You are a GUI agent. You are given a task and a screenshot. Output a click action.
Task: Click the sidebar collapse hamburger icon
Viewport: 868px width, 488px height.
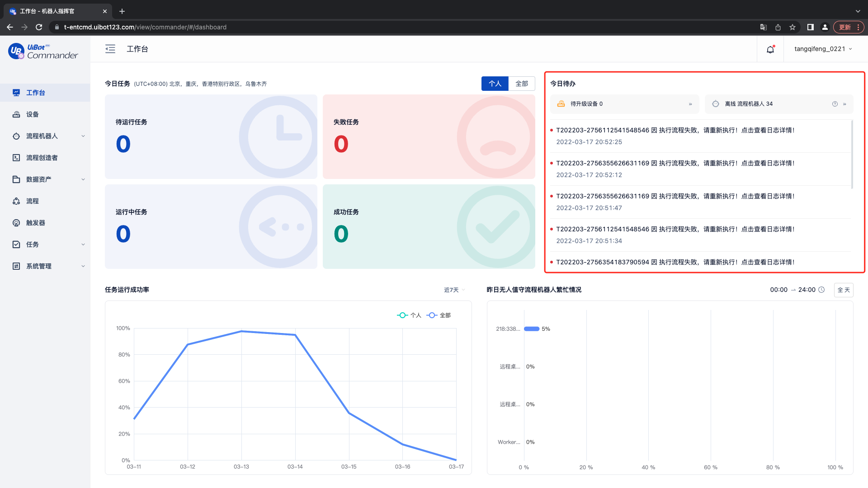[x=110, y=49]
